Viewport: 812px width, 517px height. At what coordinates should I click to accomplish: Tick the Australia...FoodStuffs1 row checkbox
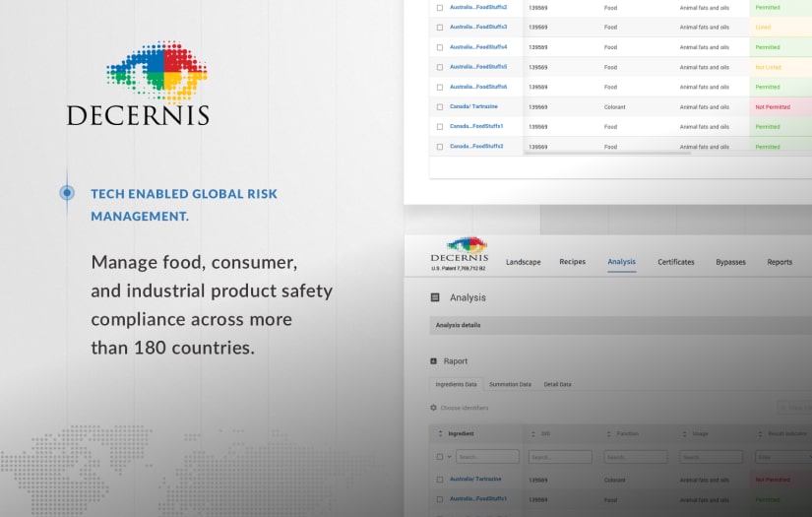(x=440, y=499)
